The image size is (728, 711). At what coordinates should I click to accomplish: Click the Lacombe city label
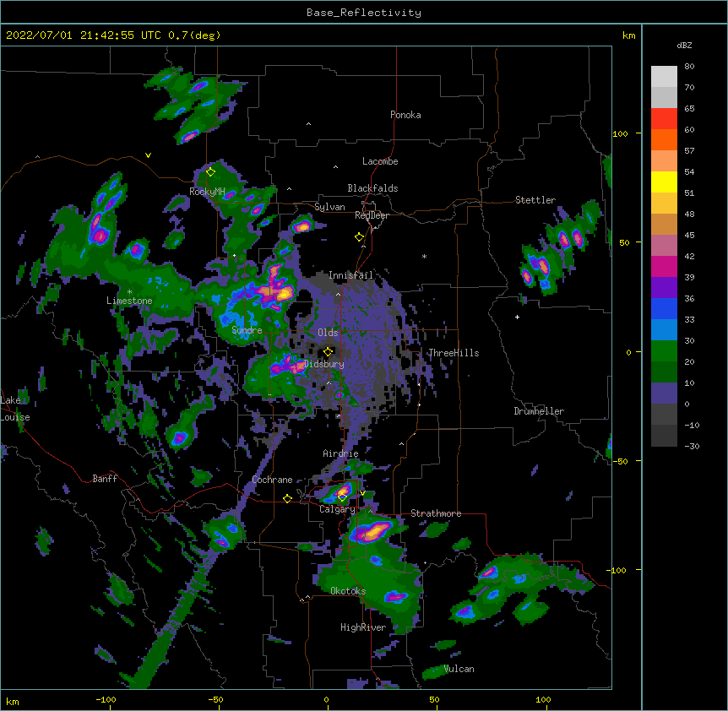pos(380,161)
